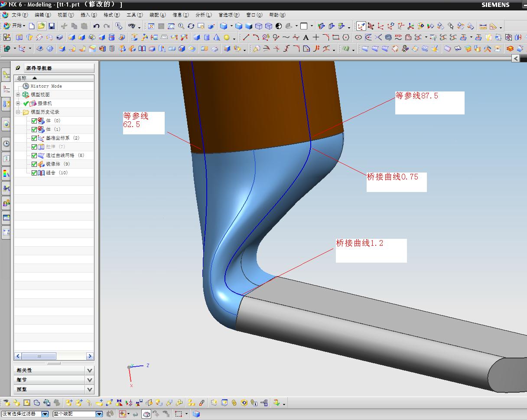This screenshot has width=527, height=420.
Task: Click the Save floppy disk icon
Action: coord(52,26)
